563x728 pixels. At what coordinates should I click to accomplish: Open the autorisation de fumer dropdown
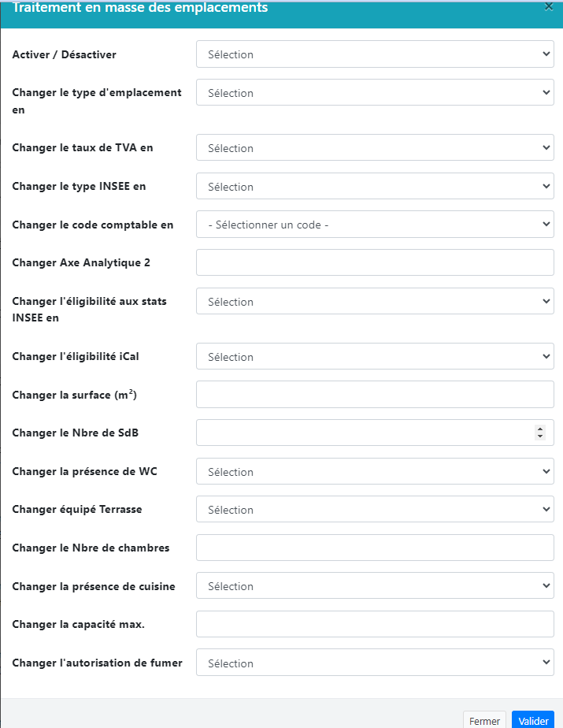[x=375, y=663]
